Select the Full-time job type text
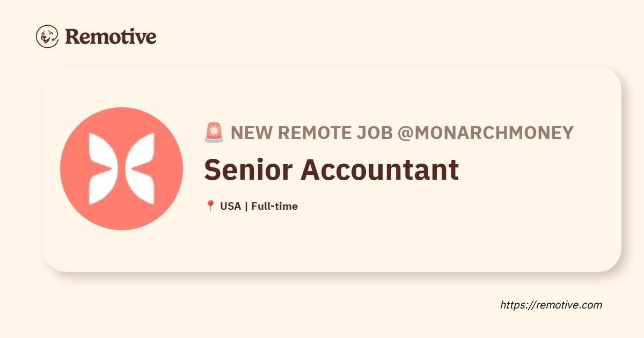The height and width of the screenshot is (338, 644). tap(274, 206)
